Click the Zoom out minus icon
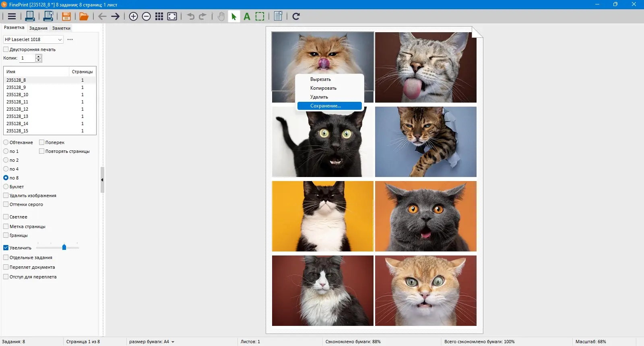 (x=147, y=16)
